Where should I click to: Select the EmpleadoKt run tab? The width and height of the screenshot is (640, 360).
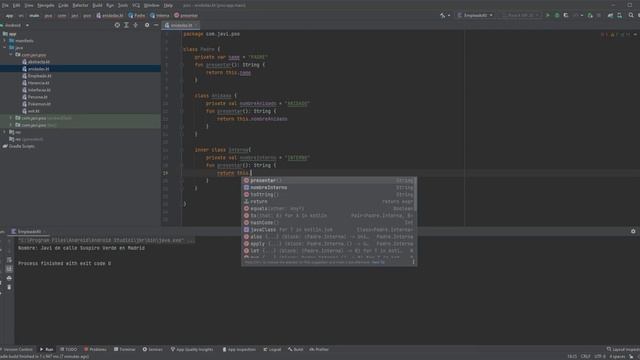29,231
